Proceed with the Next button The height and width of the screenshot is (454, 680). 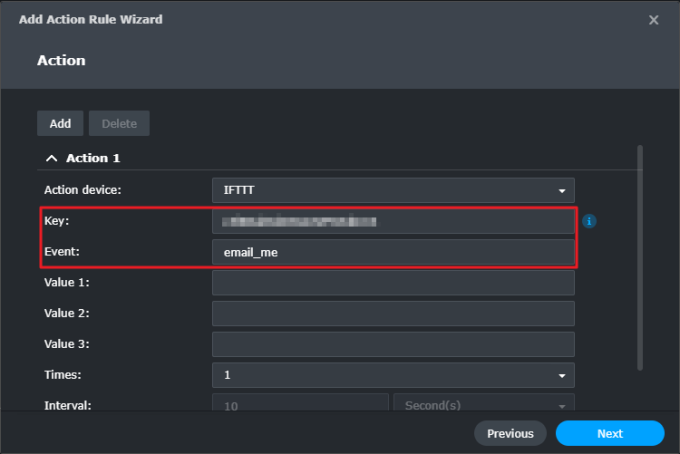click(610, 433)
